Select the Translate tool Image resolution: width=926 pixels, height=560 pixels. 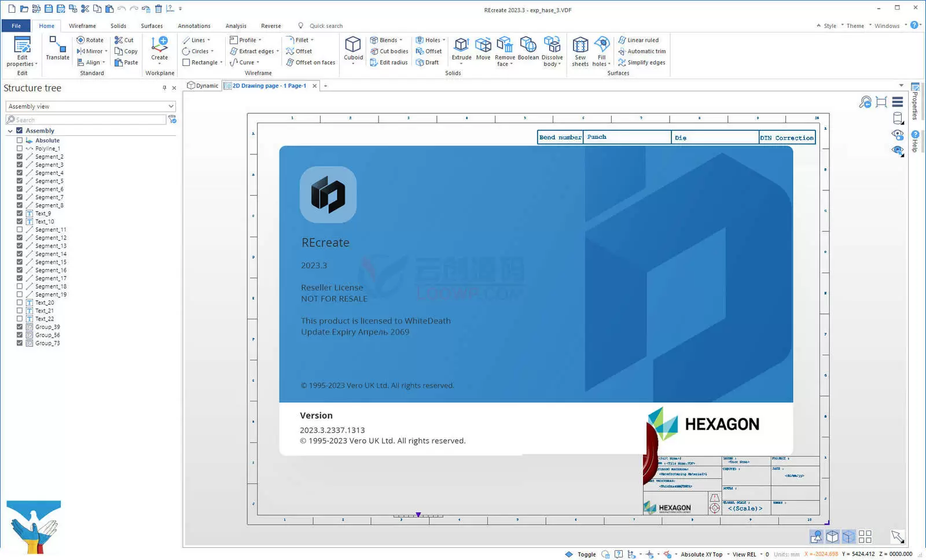pyautogui.click(x=57, y=48)
